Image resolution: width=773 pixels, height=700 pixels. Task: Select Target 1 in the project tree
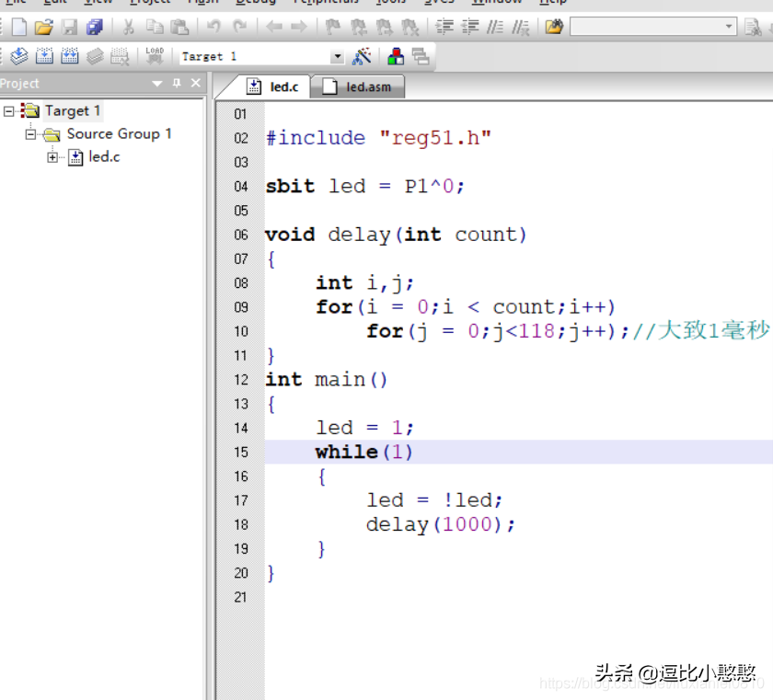(73, 110)
